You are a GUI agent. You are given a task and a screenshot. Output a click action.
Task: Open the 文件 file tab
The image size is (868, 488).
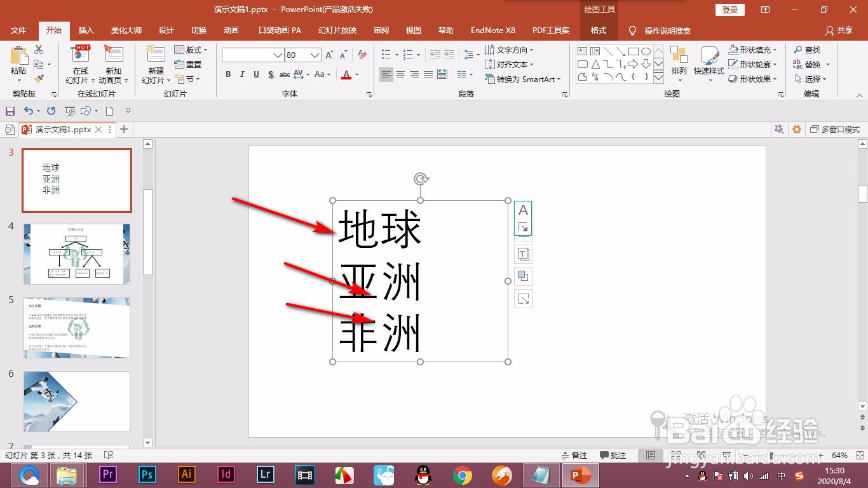(x=18, y=30)
